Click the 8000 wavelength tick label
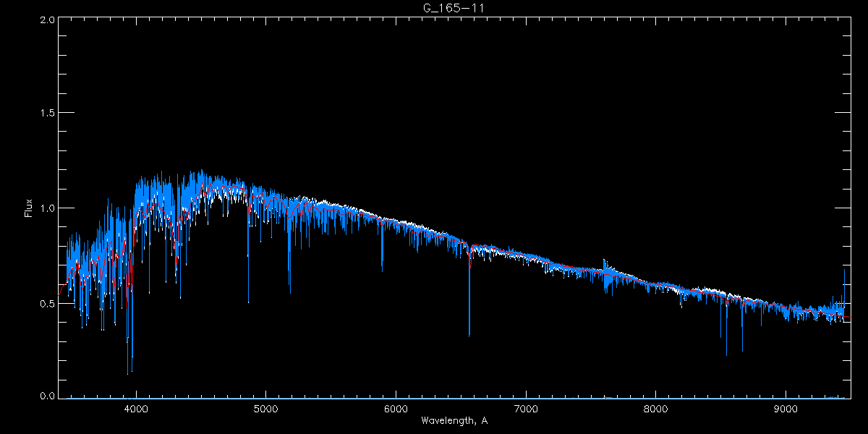 tap(656, 408)
